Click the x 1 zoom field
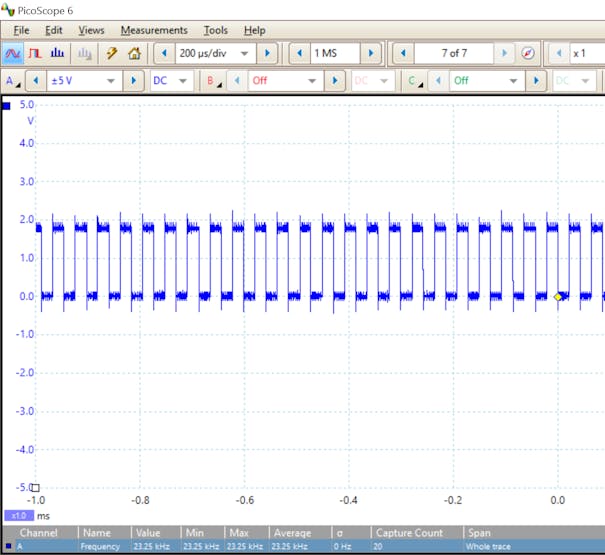This screenshot has width=605, height=555. [587, 53]
